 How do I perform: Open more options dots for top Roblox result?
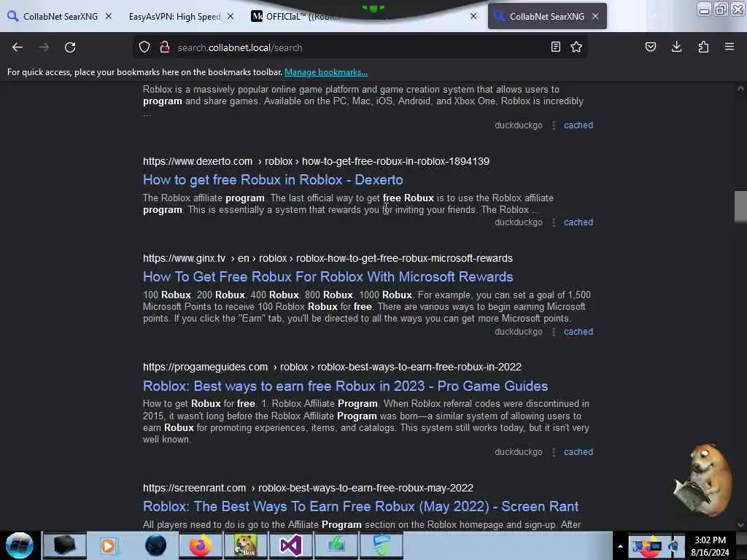point(554,125)
